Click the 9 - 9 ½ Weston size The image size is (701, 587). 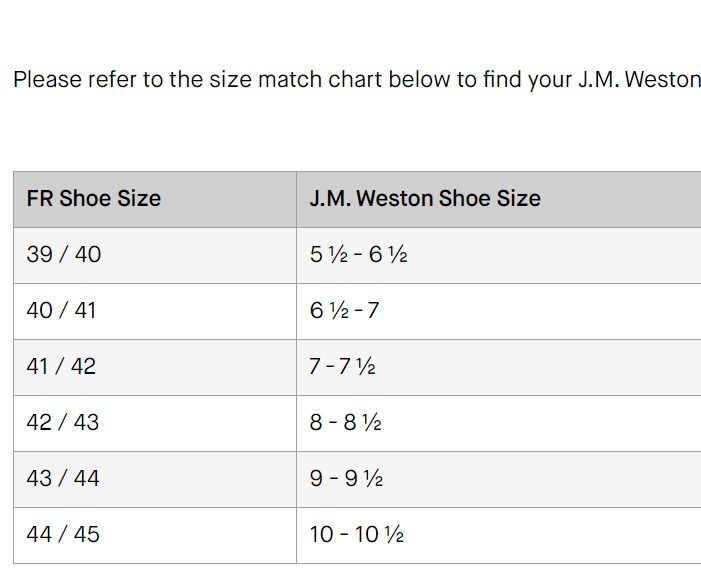coord(345,478)
